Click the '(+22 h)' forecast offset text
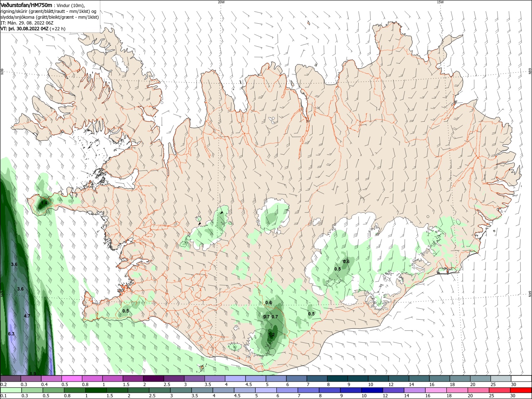Image resolution: width=532 pixels, height=399 pixels. pos(58,29)
